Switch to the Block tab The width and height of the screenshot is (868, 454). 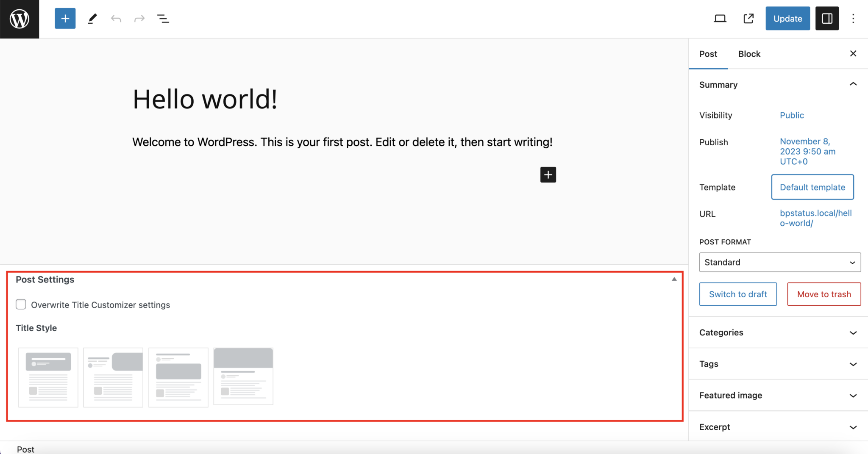click(749, 54)
